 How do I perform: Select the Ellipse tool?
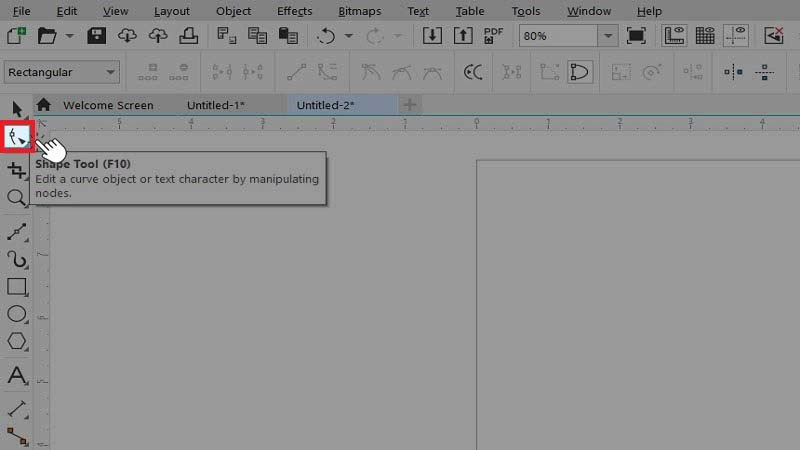point(17,314)
